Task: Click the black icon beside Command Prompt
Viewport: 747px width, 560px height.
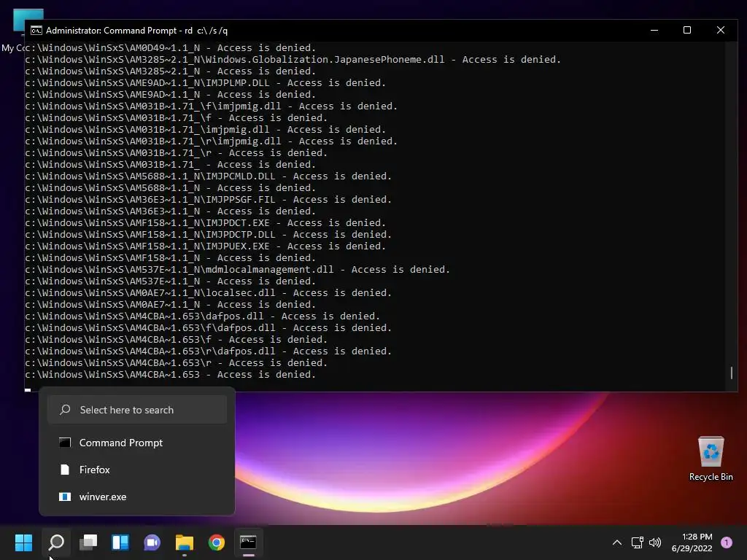Action: [x=65, y=443]
